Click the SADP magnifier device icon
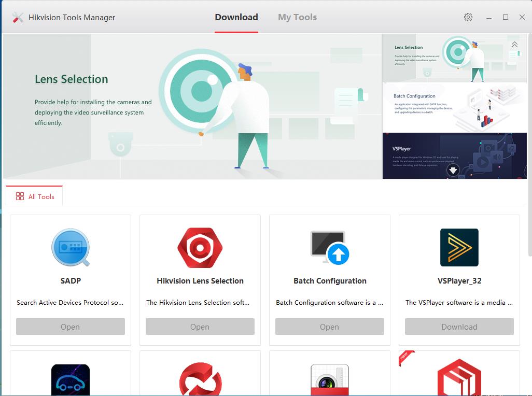The image size is (532, 396). pyautogui.click(x=71, y=248)
